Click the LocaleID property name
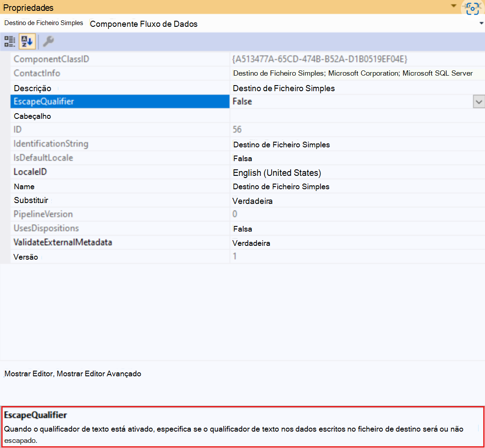This screenshot has width=485, height=448. [30, 172]
